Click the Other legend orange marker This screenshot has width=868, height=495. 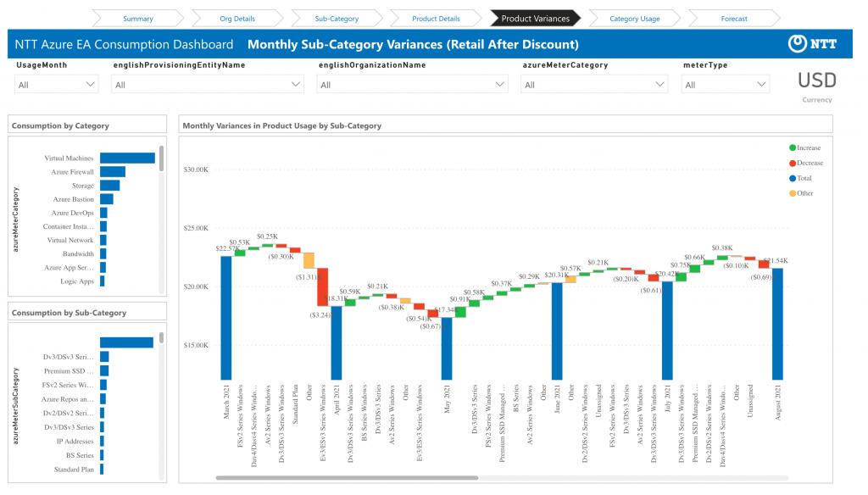pos(793,193)
